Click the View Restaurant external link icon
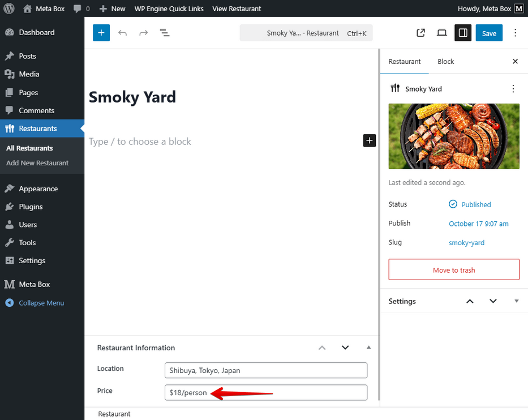Image resolution: width=528 pixels, height=420 pixels. point(420,33)
